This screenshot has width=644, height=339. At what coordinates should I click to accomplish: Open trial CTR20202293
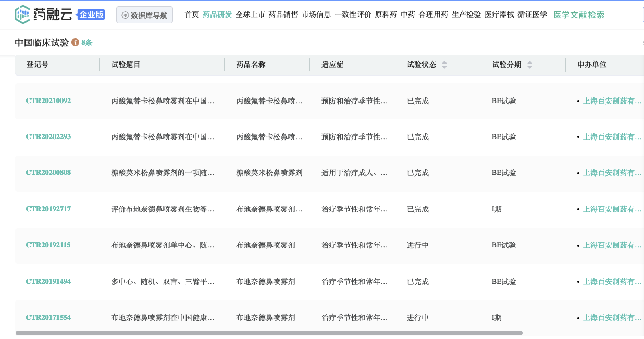click(x=48, y=136)
